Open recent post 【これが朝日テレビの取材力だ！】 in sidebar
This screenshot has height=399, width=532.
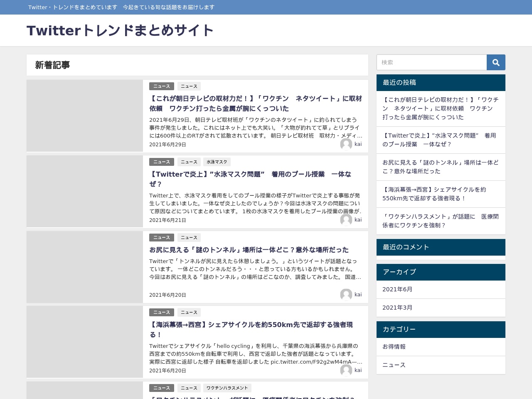click(x=441, y=108)
